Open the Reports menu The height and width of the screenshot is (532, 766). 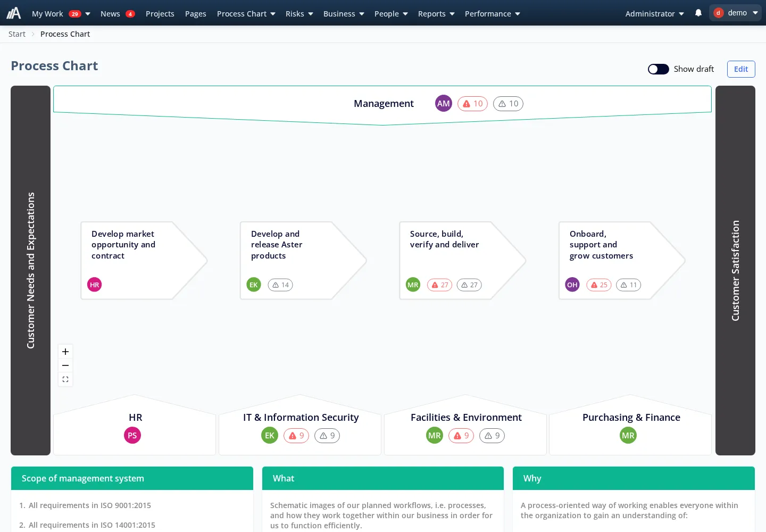436,14
